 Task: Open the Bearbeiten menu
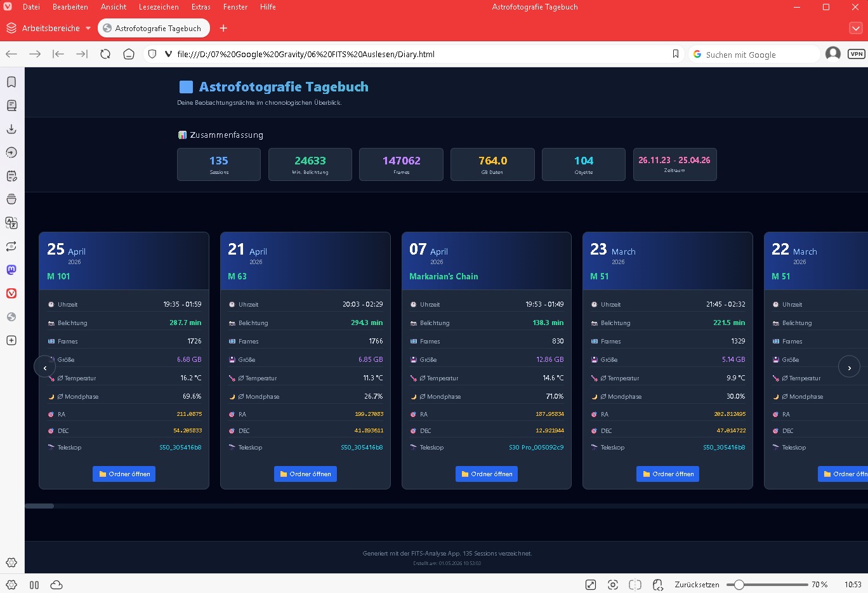[70, 7]
